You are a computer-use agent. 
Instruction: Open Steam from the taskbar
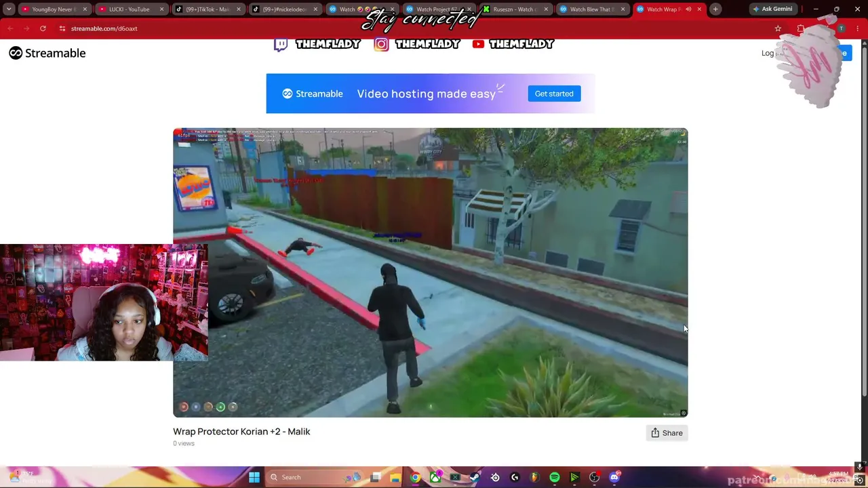[475, 477]
